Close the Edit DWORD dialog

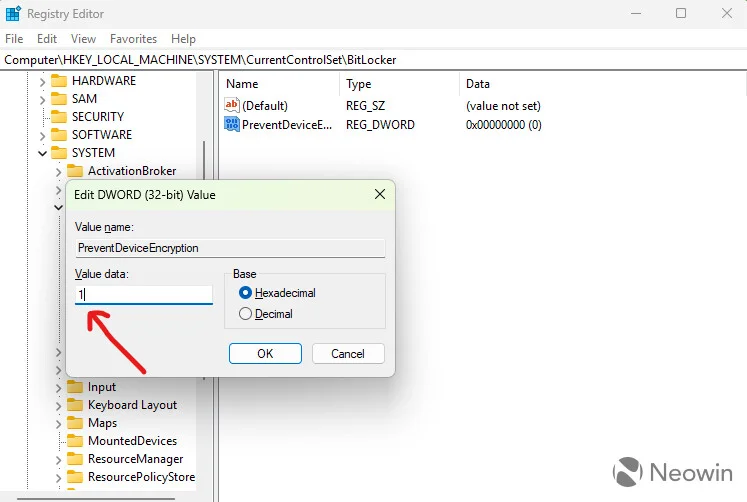380,194
